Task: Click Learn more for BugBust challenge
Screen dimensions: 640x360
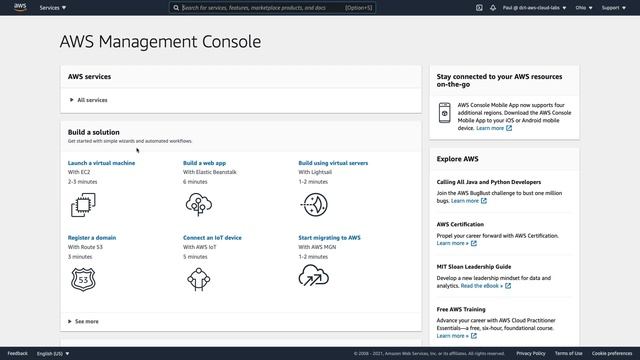Action: 464,201
